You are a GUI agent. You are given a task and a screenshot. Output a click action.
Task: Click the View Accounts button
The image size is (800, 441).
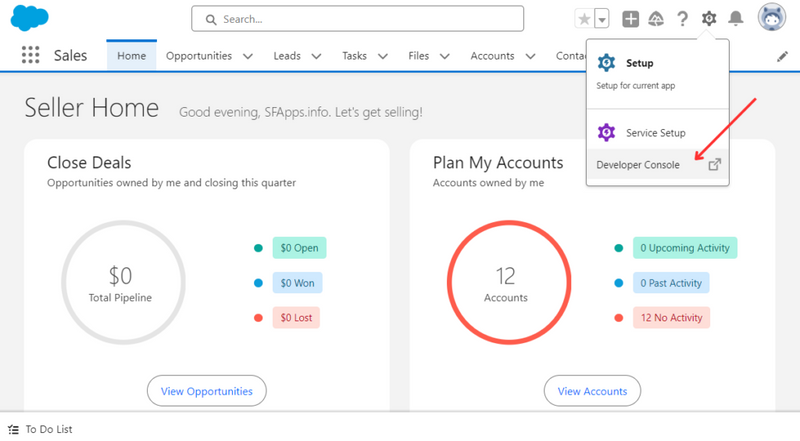coord(592,391)
